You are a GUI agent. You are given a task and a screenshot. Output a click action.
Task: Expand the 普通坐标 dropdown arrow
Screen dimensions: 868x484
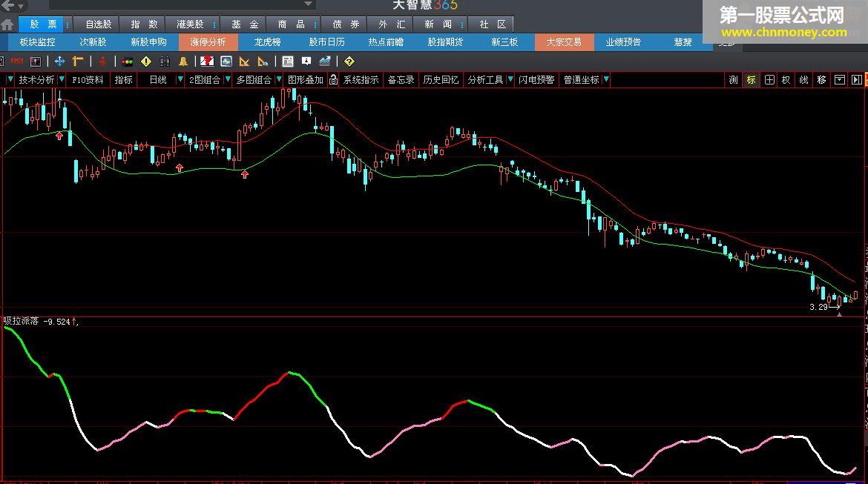coord(606,79)
